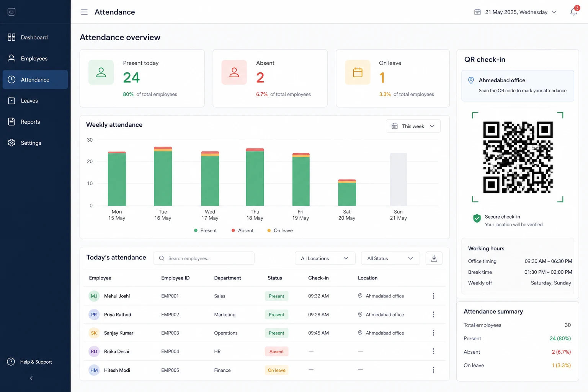Download today's attendance list
Viewport: 588px width, 392px height.
coord(434,258)
